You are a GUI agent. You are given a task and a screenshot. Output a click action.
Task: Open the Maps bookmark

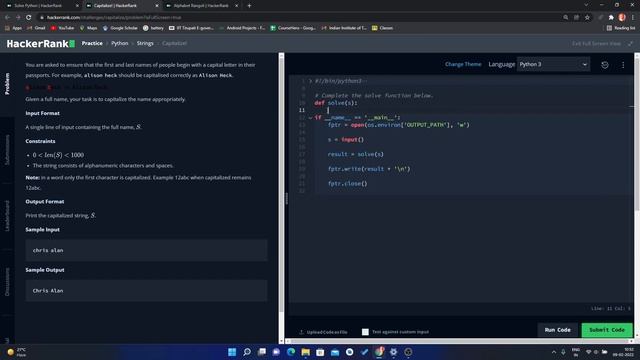click(x=89, y=28)
